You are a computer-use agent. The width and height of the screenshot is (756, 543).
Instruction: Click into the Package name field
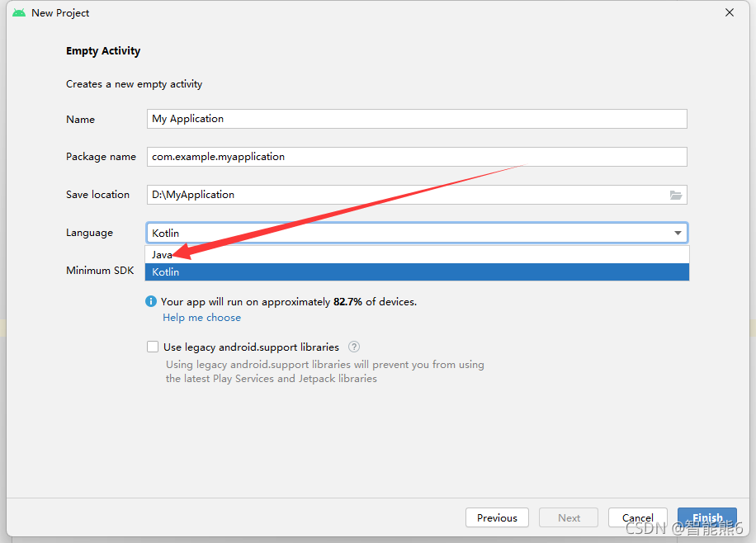click(417, 157)
